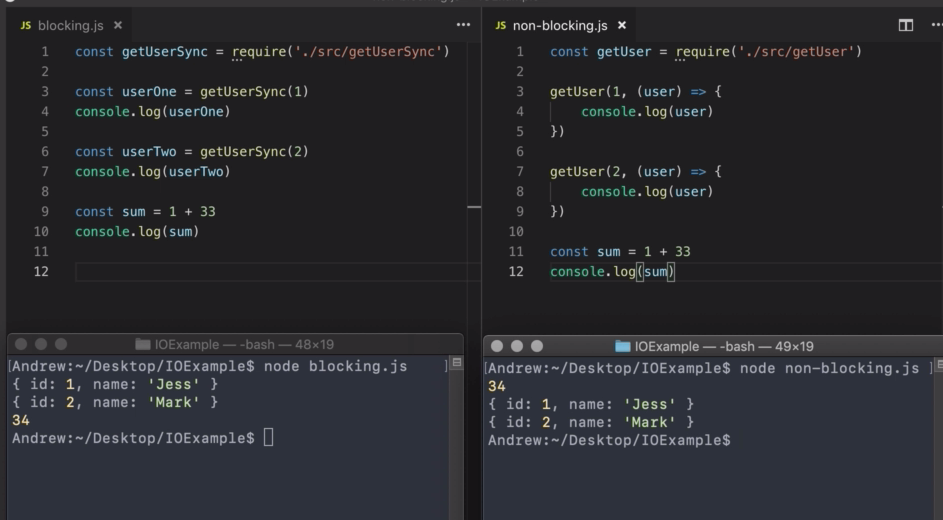Click 'console.log(userTwo)' in blocking.js
The height and width of the screenshot is (520, 943).
(153, 172)
